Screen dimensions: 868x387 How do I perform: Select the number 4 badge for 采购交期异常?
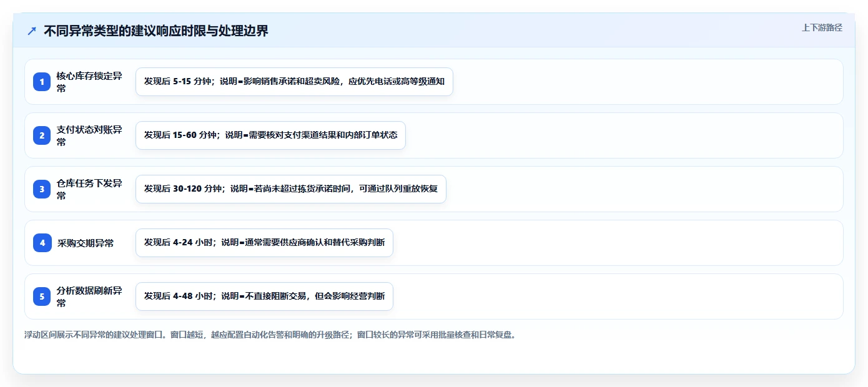coord(42,243)
